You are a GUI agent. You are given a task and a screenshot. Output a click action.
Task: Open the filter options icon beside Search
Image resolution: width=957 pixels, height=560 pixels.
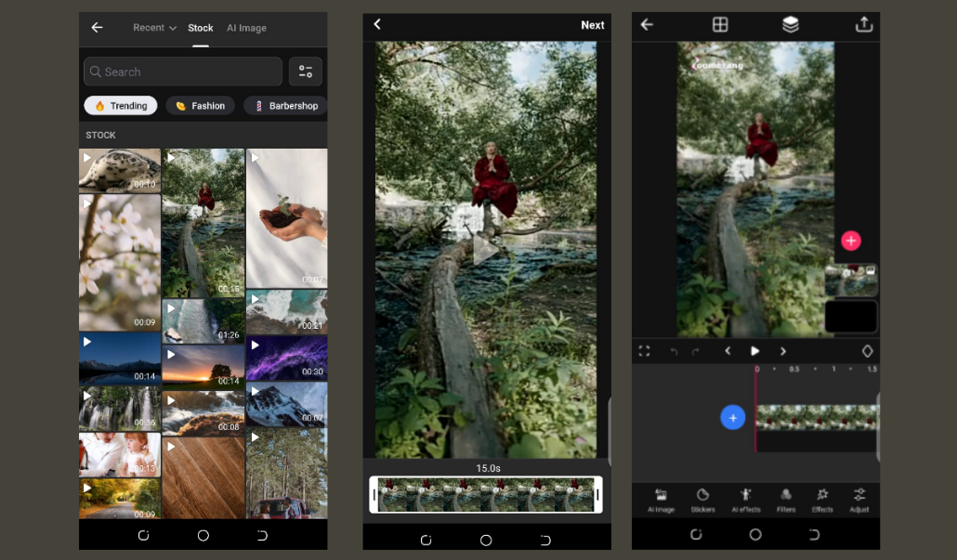click(x=305, y=72)
